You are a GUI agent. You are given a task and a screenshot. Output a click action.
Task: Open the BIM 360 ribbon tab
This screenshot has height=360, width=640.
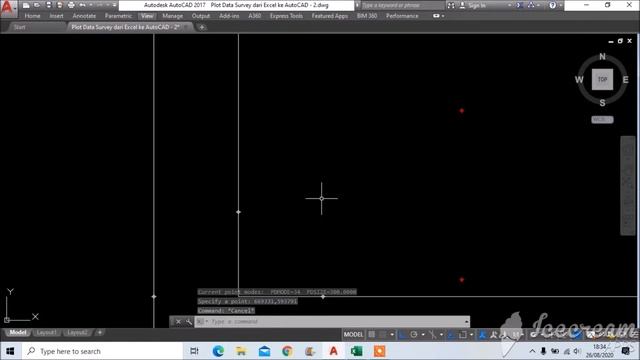[367, 16]
